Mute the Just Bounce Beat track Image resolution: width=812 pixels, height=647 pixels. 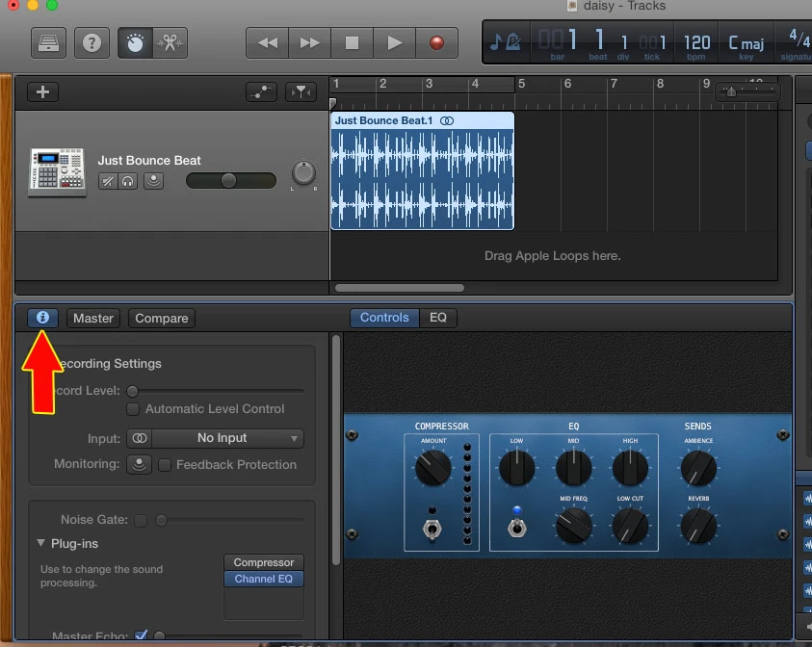[x=108, y=181]
